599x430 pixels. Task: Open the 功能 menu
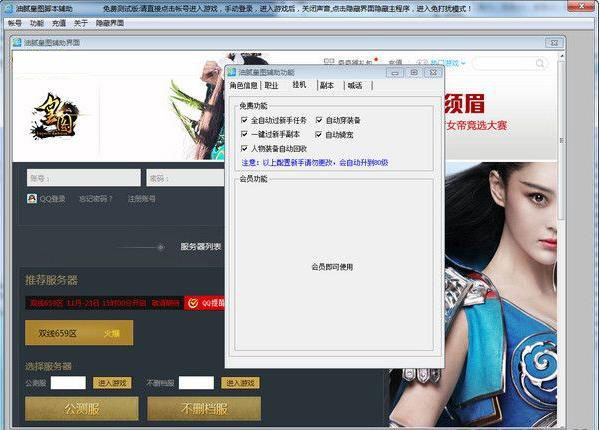click(37, 23)
